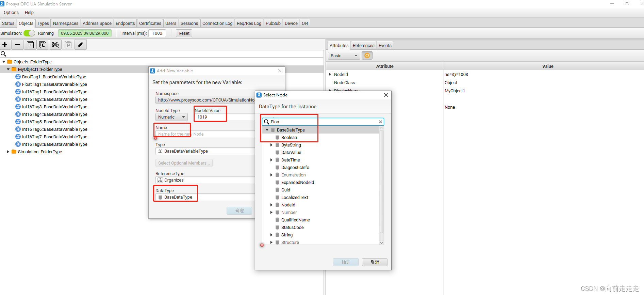Open the Basic attributes dropdown

click(344, 56)
